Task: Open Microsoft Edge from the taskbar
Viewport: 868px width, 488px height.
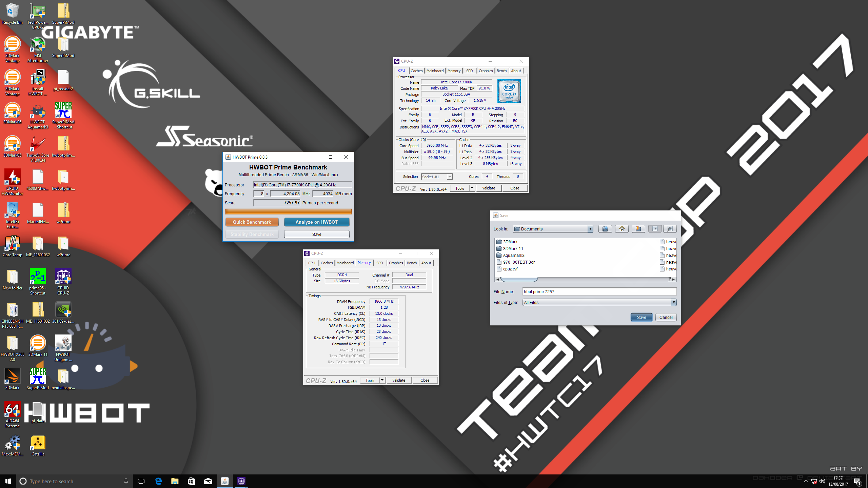Action: coord(158,481)
